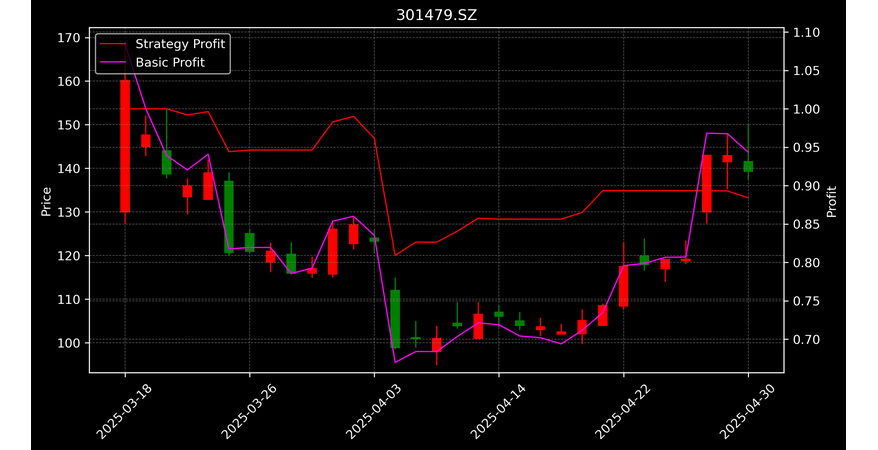Click the red Strategy Profit legend line
878x450 pixels.
(x=114, y=44)
